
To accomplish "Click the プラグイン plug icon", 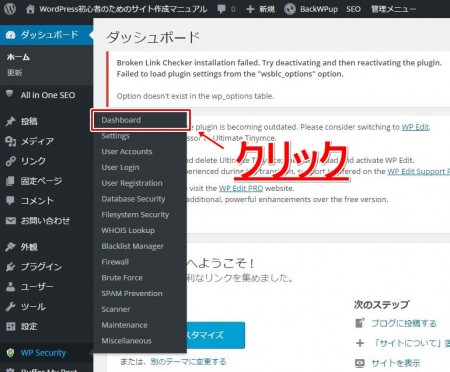I will pos(10,267).
